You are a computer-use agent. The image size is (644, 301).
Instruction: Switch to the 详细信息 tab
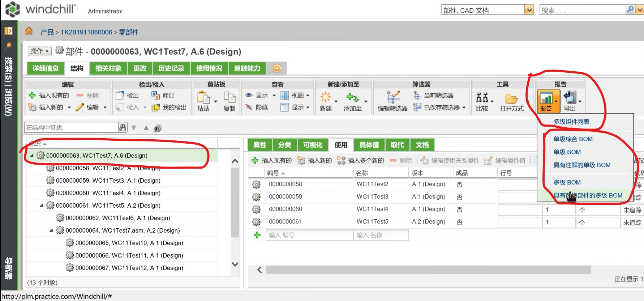click(46, 68)
